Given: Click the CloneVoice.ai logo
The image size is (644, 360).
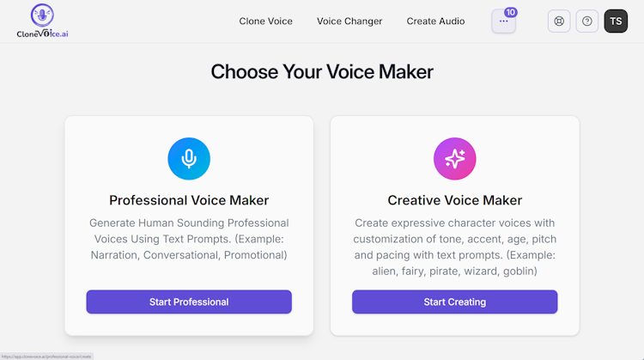Looking at the screenshot, I should pos(42,21).
